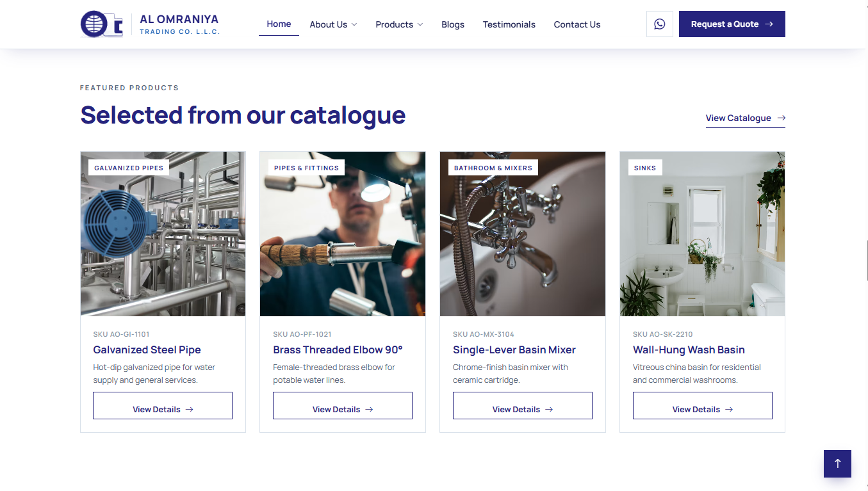View details for Brass Threaded Elbow 90°
Screen dimensions: 868x491
coord(343,406)
